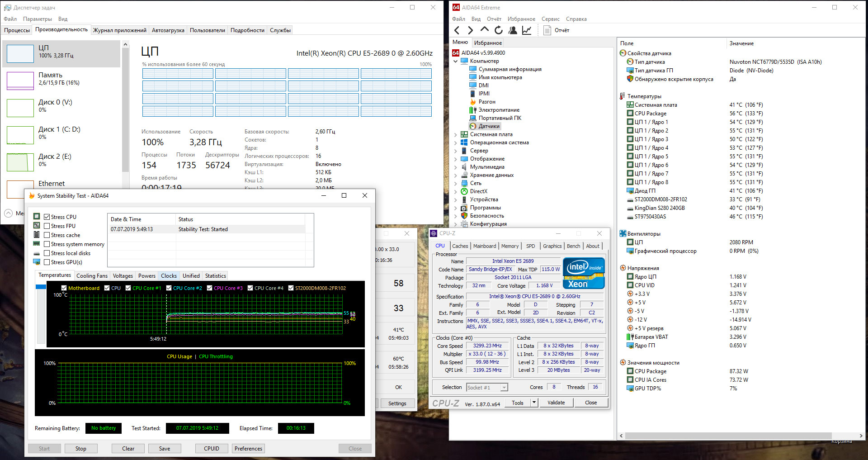Click the horizontal scrollbar in the AIDA64 sensor panel
Image resolution: width=868 pixels, height=460 pixels.
728,436
